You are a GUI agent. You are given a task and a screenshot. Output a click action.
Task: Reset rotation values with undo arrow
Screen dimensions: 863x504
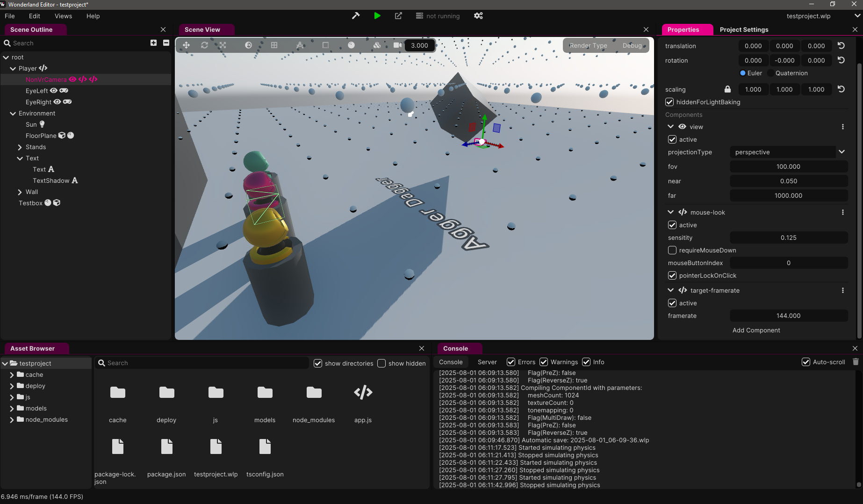point(841,60)
